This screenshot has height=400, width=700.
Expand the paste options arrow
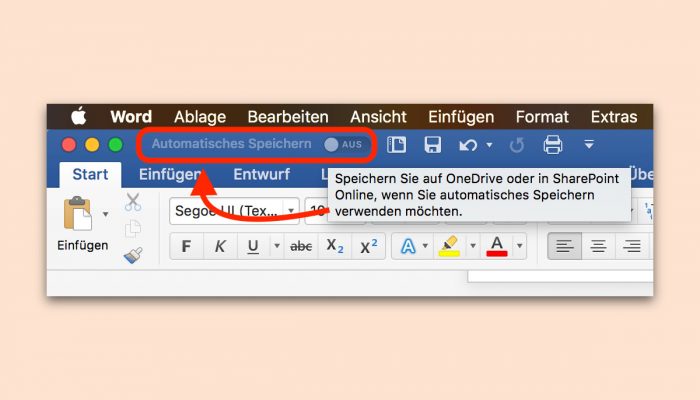click(x=105, y=214)
